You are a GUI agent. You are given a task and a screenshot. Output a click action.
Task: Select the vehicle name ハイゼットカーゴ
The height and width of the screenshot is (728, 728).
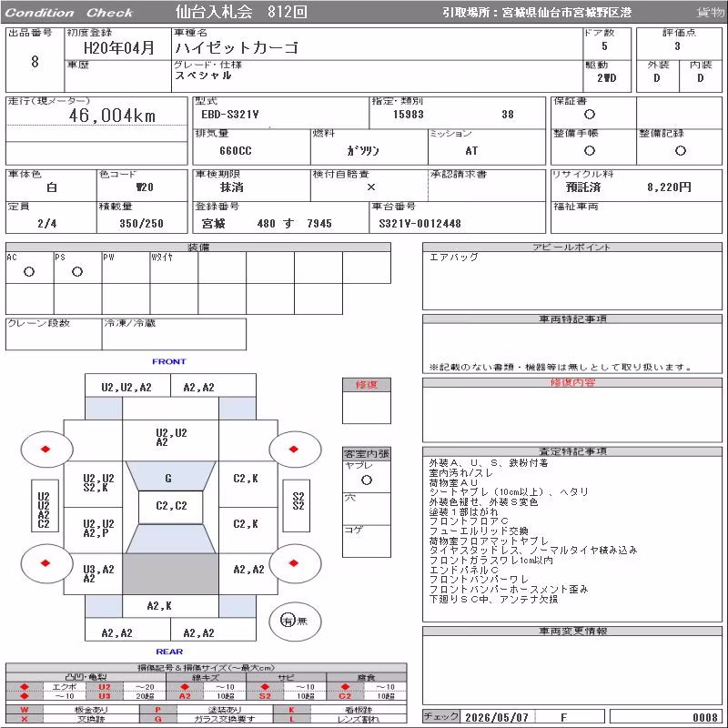tap(237, 47)
